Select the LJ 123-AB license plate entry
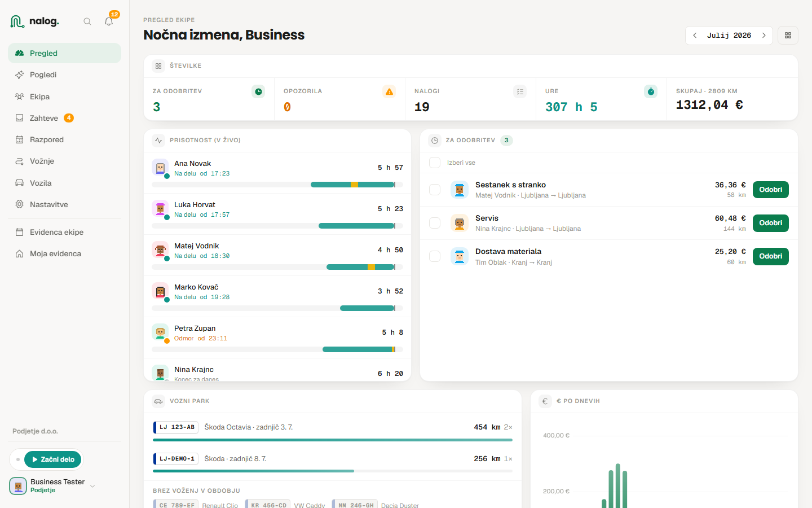Viewport: 812px width, 508px height. 176,427
